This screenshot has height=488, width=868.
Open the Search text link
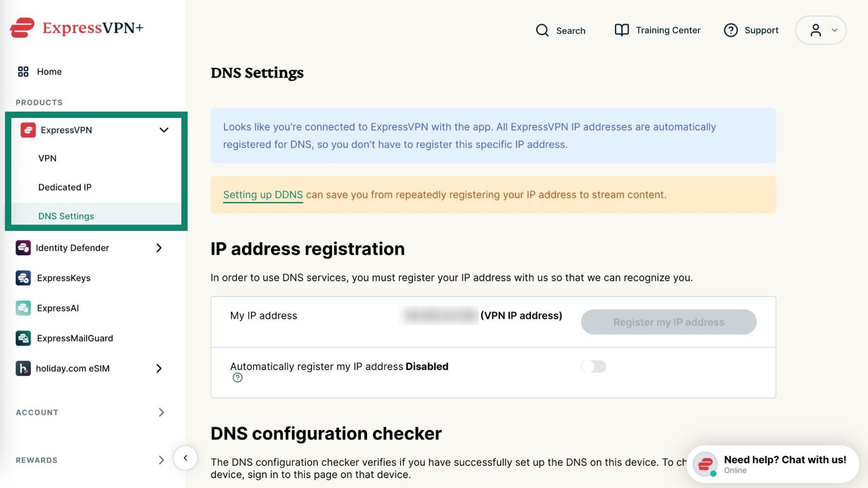click(571, 31)
